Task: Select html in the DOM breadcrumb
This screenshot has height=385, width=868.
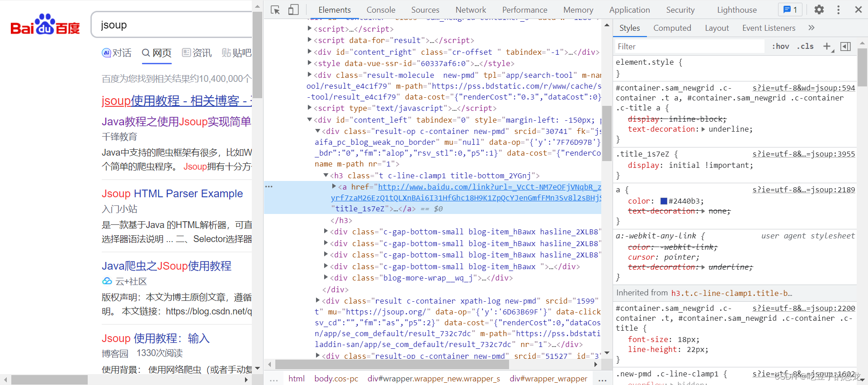Action: pos(297,379)
